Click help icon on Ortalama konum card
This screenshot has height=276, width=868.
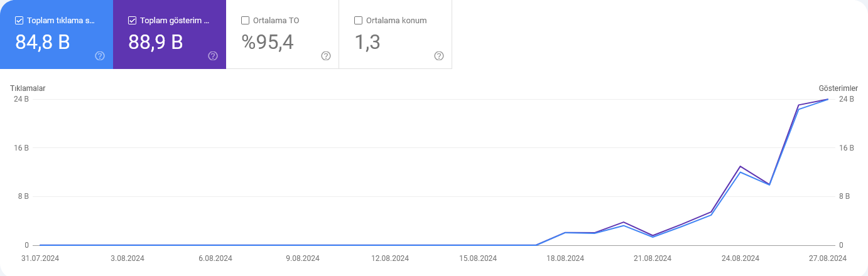pos(439,56)
